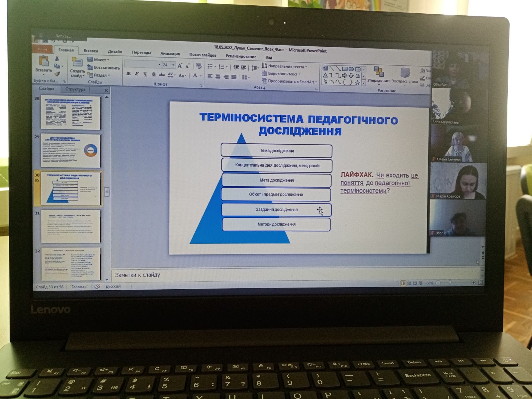The width and height of the screenshot is (532, 399).
Task: Click the zoom in plus button
Action: [x=473, y=283]
